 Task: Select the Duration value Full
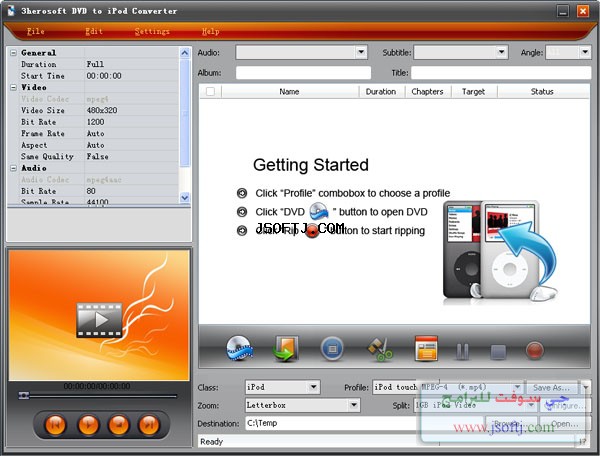pyautogui.click(x=95, y=64)
